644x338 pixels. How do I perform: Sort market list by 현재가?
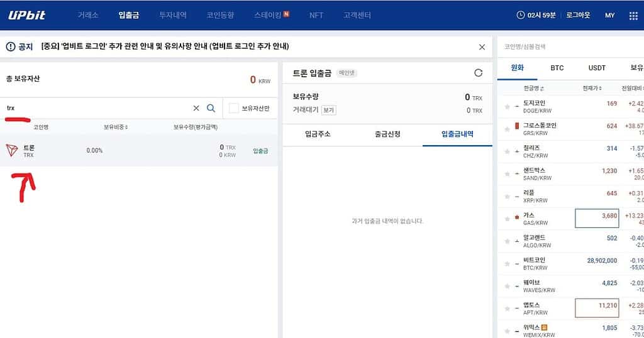[x=592, y=88]
